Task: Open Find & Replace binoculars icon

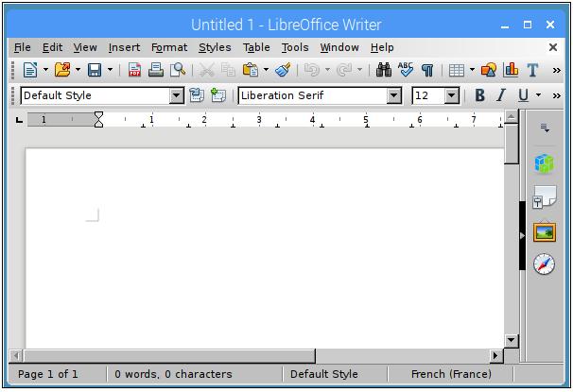Action: (x=384, y=69)
